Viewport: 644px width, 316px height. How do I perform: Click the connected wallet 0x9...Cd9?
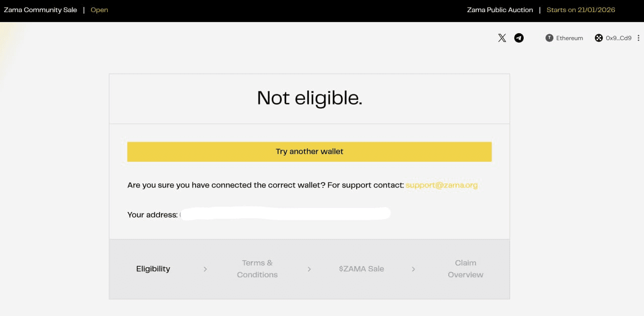click(619, 38)
